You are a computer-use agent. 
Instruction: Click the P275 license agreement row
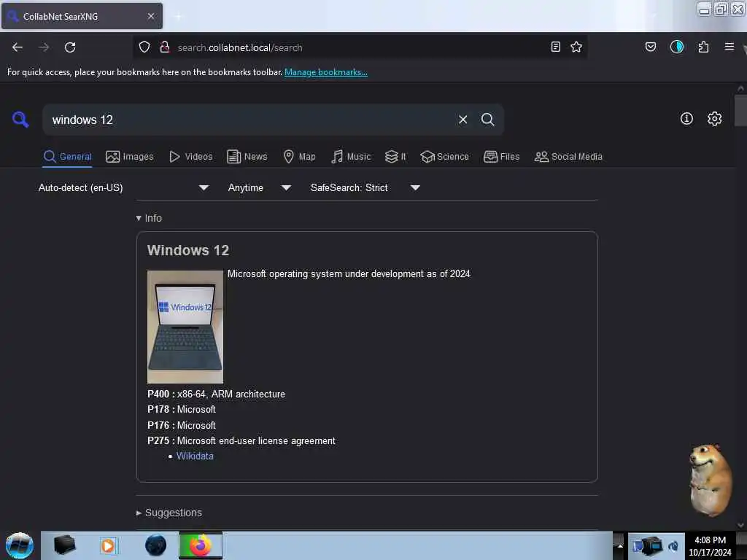click(241, 441)
